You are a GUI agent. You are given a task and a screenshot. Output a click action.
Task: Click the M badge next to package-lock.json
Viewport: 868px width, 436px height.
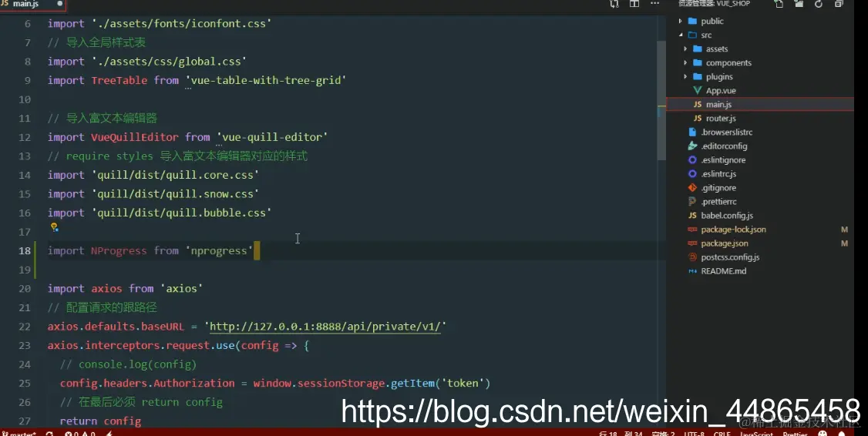(844, 229)
